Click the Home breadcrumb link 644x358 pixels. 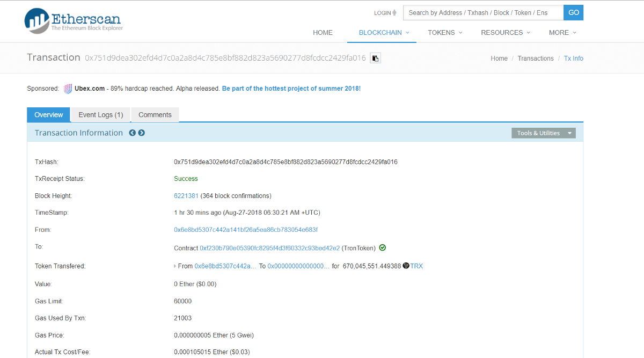499,59
